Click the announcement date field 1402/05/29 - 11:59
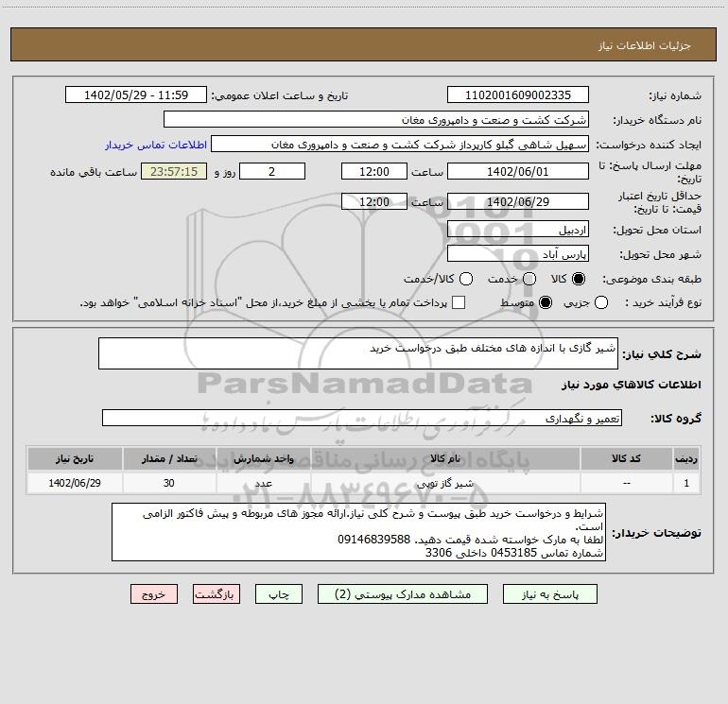728x704 pixels. tap(136, 94)
